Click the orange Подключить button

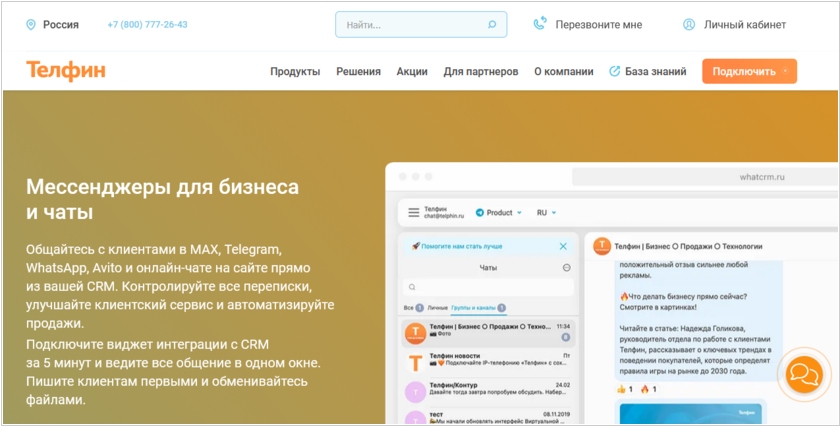(749, 72)
